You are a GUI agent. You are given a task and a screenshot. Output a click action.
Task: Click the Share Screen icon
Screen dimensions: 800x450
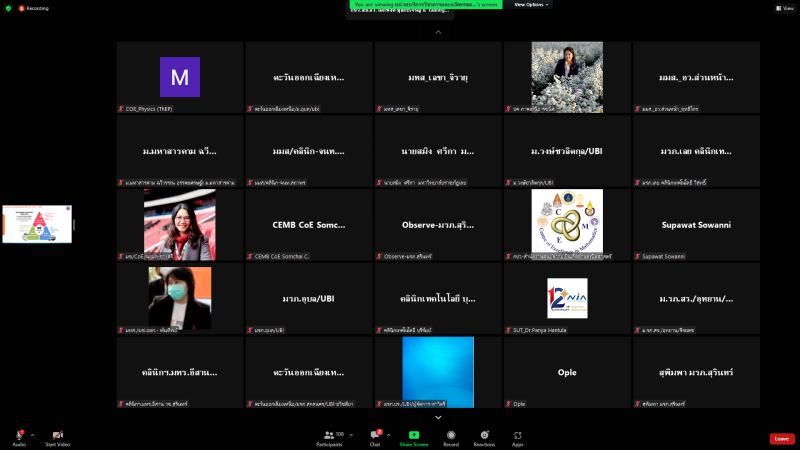(414, 436)
